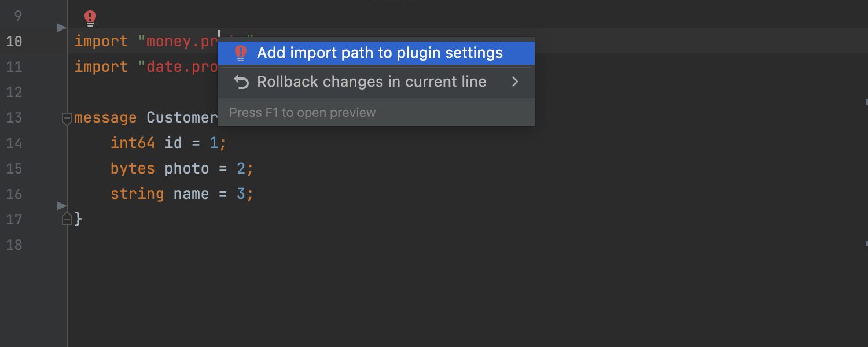Click line number 10 in the gutter
Image resolution: width=868 pixels, height=347 pixels.
(x=14, y=42)
